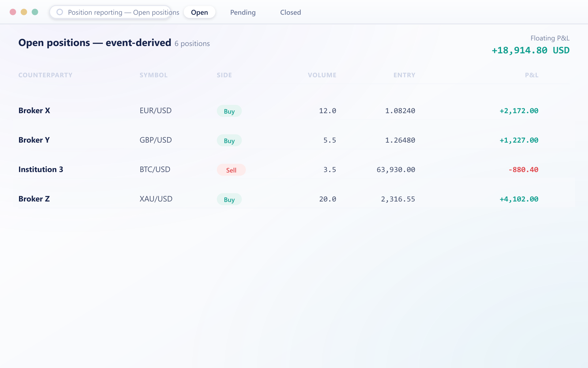Select the Broker X row name

[34, 111]
